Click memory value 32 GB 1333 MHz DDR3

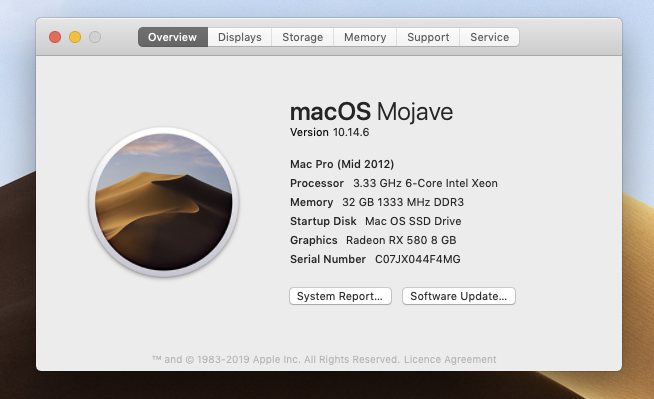click(403, 202)
